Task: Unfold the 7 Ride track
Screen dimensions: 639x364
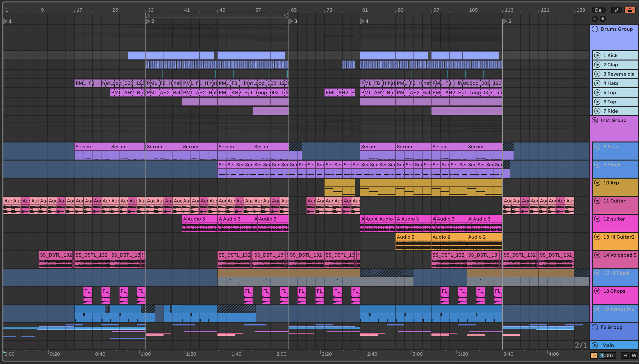Action: pyautogui.click(x=597, y=111)
